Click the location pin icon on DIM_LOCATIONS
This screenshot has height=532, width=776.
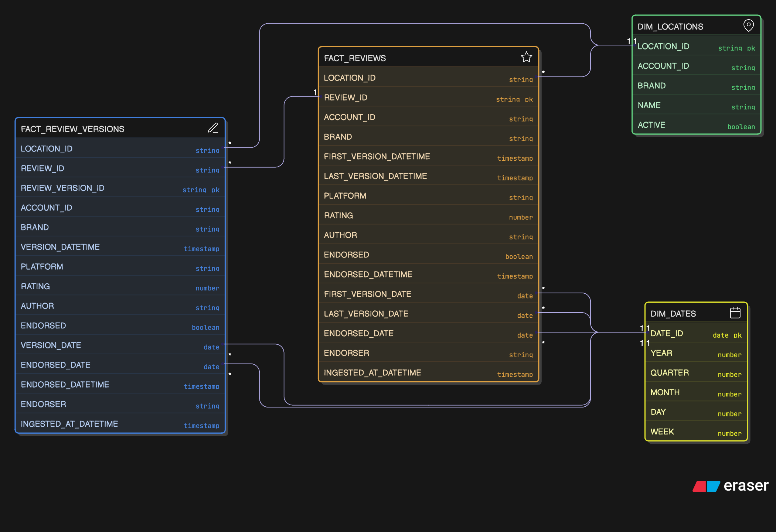749,25
